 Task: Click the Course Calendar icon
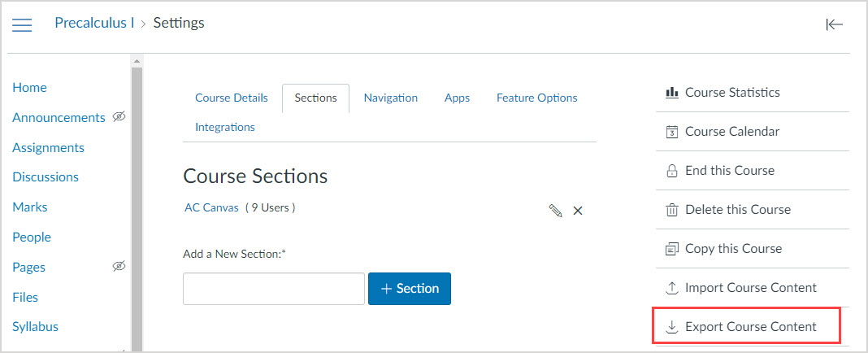[x=671, y=132]
